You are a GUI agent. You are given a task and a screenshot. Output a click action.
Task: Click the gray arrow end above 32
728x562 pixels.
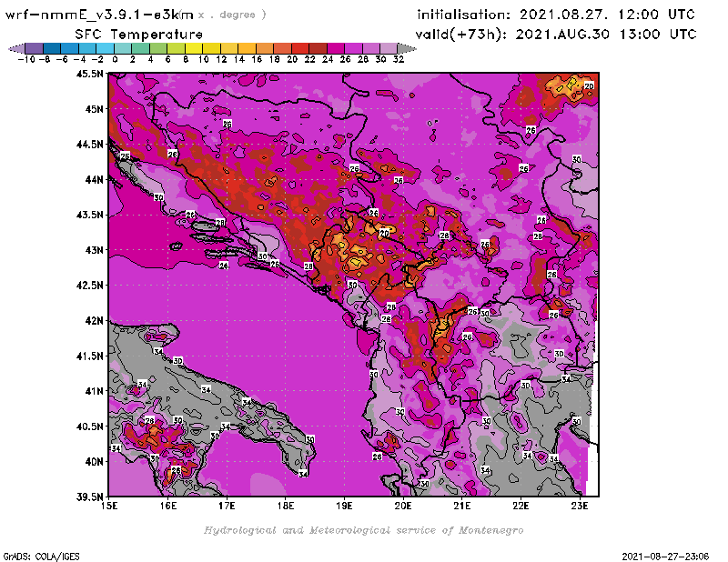click(x=407, y=48)
